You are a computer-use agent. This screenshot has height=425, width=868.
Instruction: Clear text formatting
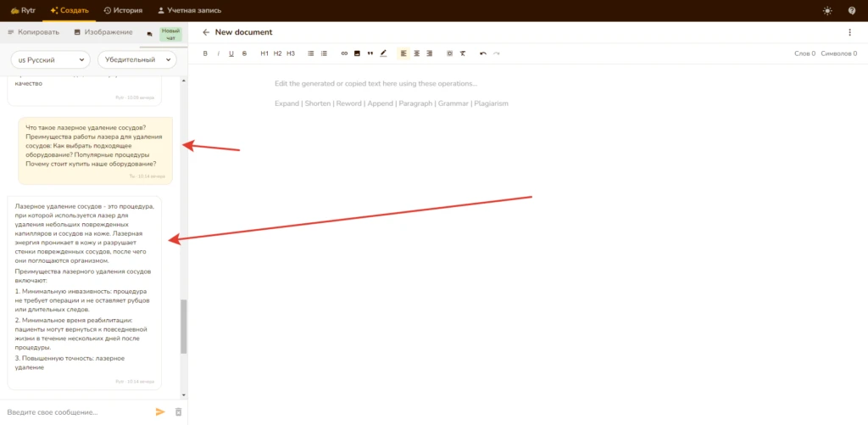[x=463, y=53]
